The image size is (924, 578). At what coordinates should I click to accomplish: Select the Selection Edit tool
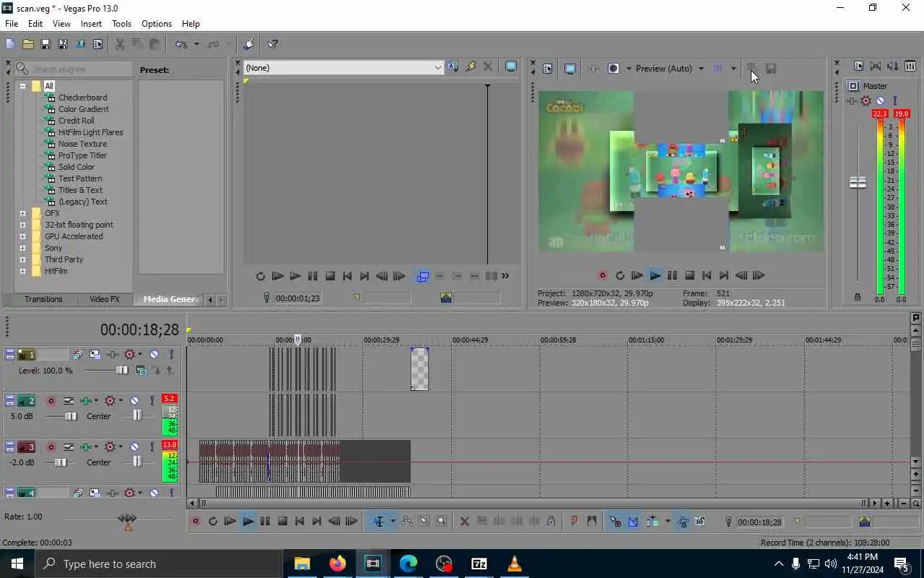tap(424, 521)
